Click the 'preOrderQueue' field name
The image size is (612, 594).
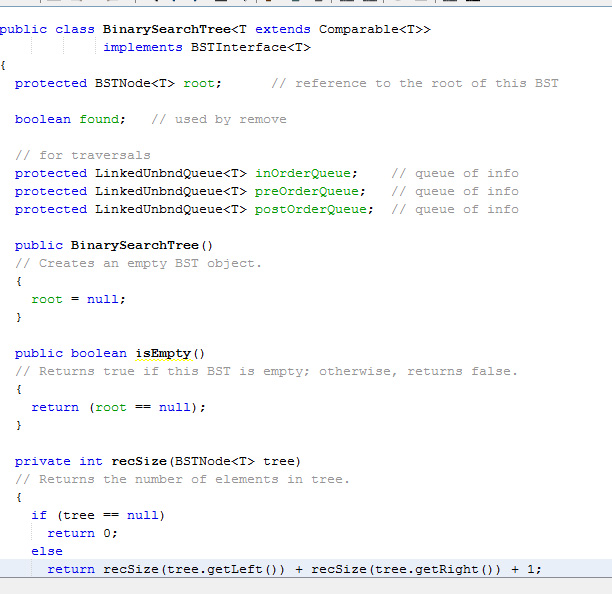(x=307, y=191)
